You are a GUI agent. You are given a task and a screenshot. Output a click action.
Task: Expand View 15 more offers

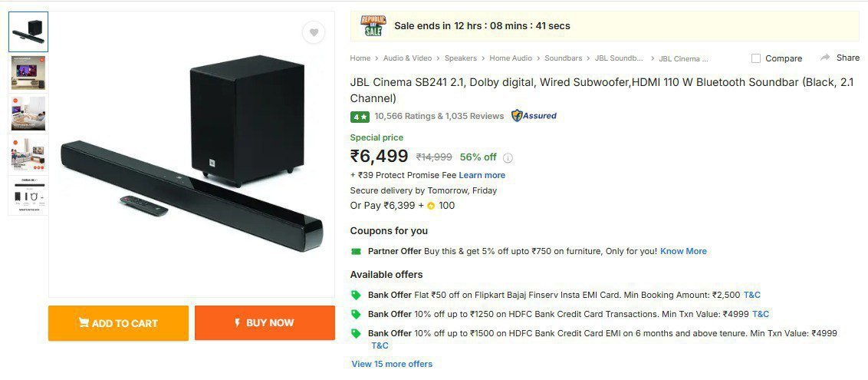(391, 364)
